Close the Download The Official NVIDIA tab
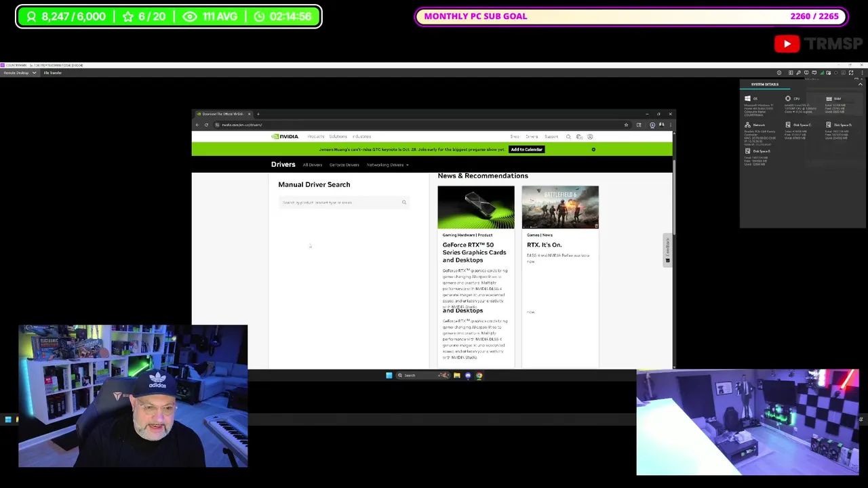The image size is (868, 488). 249,114
